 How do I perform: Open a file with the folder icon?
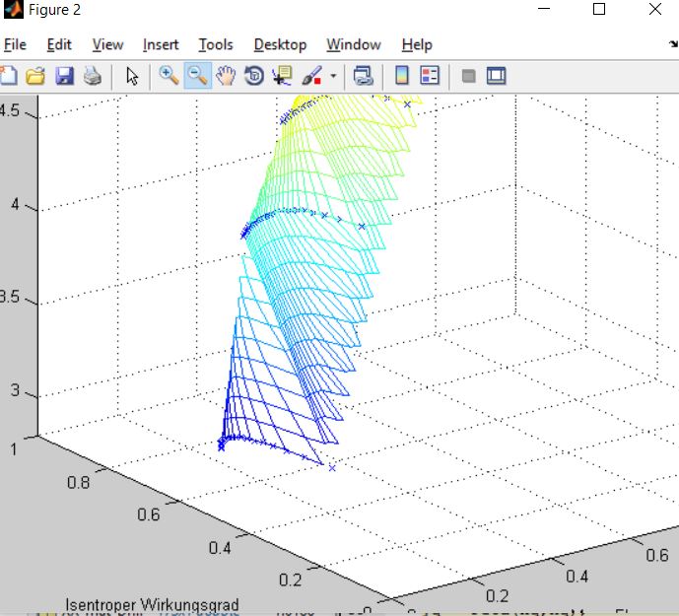pyautogui.click(x=35, y=76)
